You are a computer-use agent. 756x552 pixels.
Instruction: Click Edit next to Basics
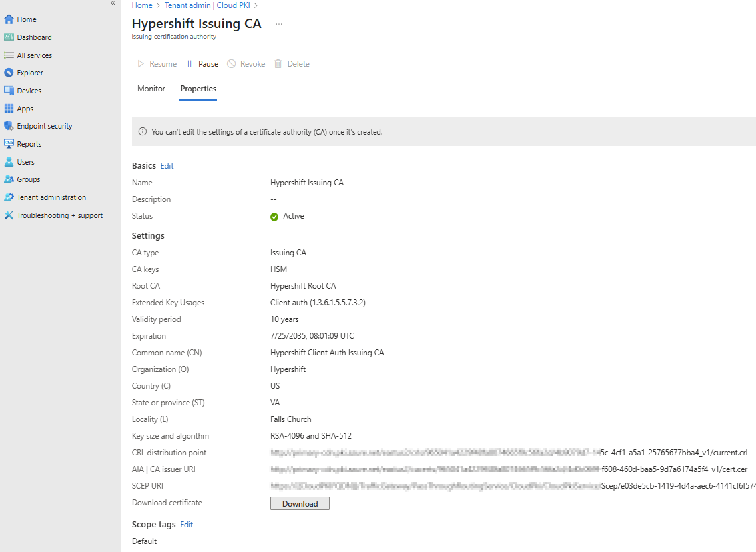(167, 166)
